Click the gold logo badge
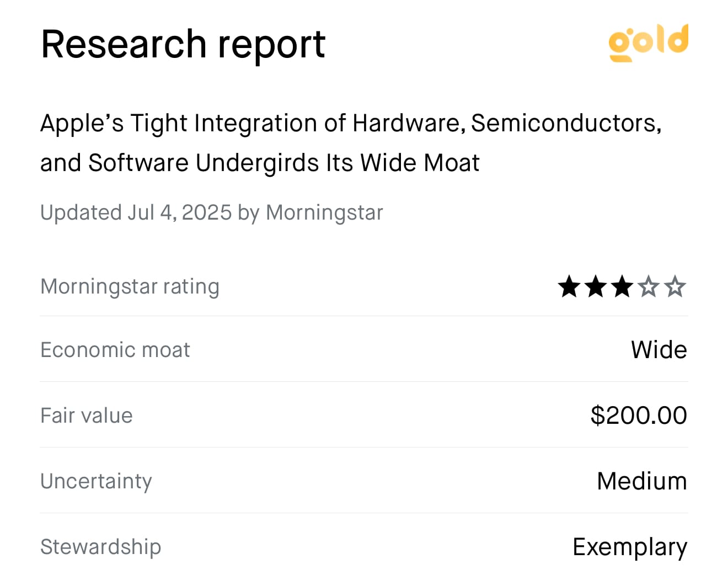 pyautogui.click(x=648, y=42)
